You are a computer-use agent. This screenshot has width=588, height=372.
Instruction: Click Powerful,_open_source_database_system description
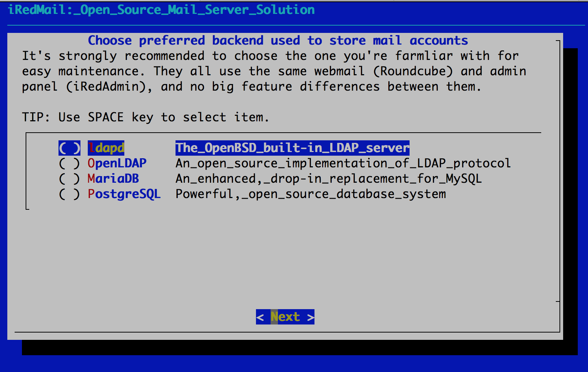click(311, 194)
